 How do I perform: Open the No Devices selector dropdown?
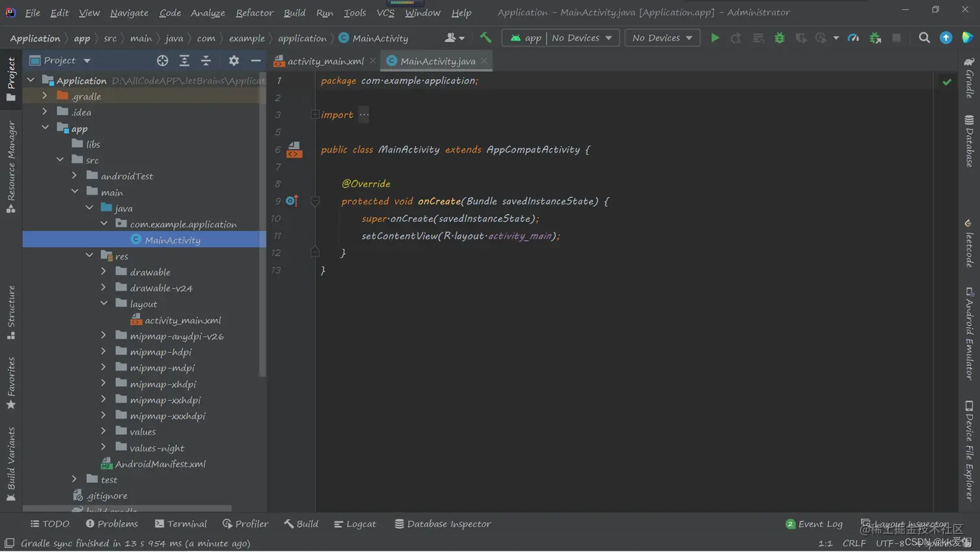pyautogui.click(x=662, y=38)
